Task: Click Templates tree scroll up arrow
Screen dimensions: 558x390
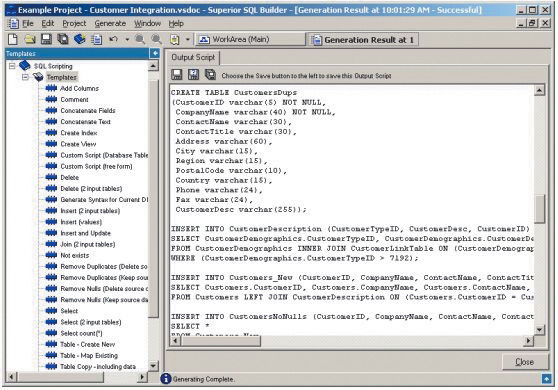Action: (x=153, y=66)
